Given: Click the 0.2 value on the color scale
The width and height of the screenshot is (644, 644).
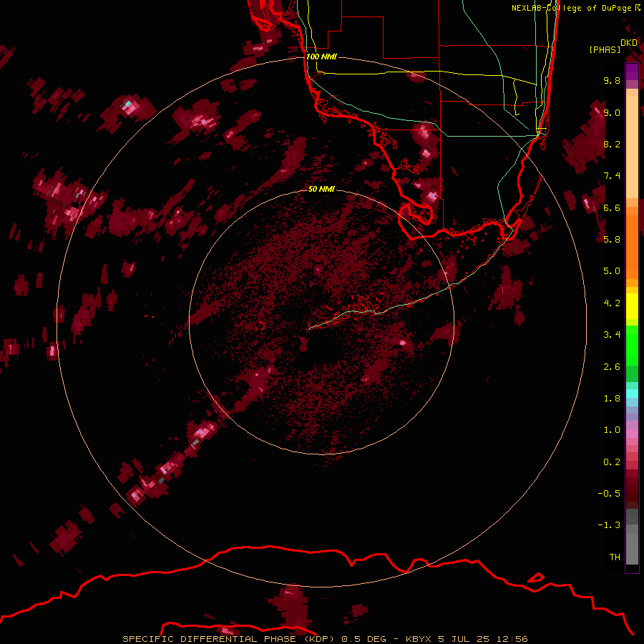Looking at the screenshot, I should click(x=612, y=462).
